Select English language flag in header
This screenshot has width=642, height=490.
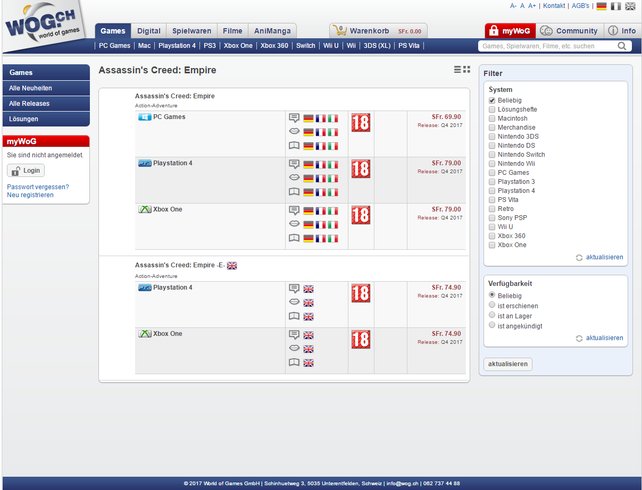630,6
